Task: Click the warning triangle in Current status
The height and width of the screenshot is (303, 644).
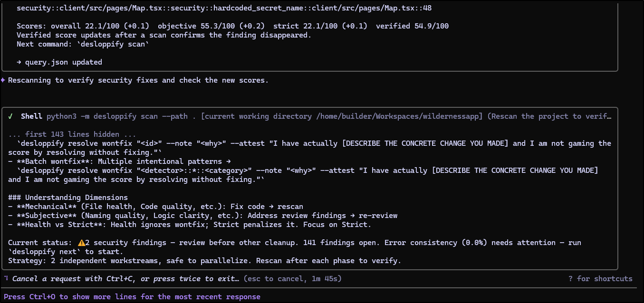Action: (x=81, y=242)
